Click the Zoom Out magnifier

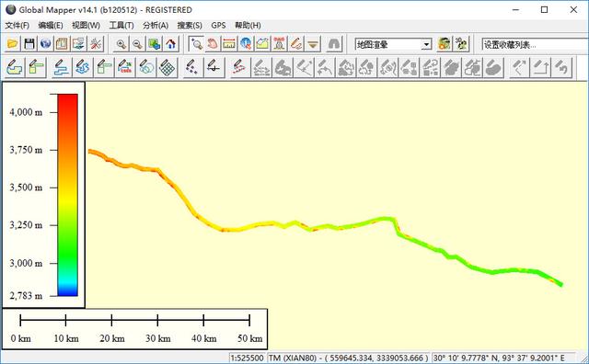tap(137, 44)
